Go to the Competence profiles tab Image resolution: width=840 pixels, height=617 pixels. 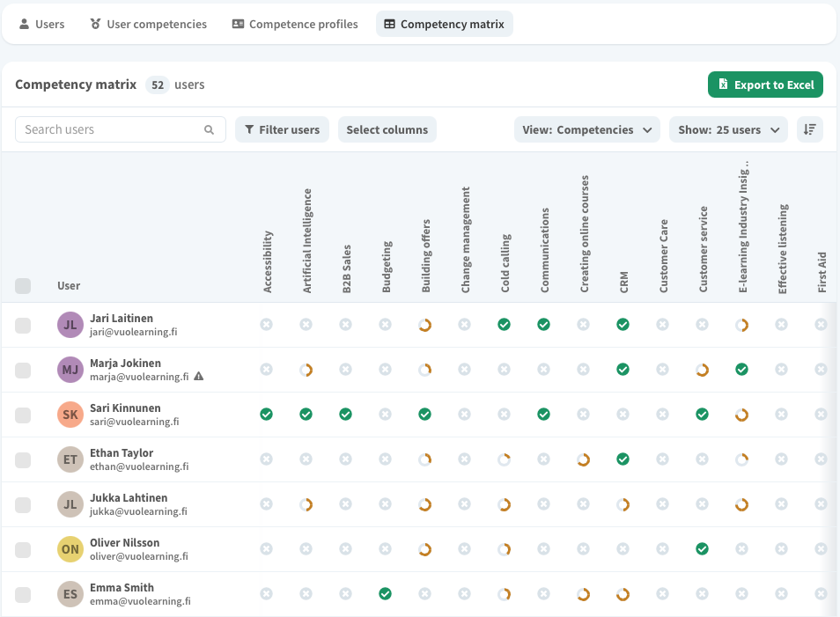294,24
